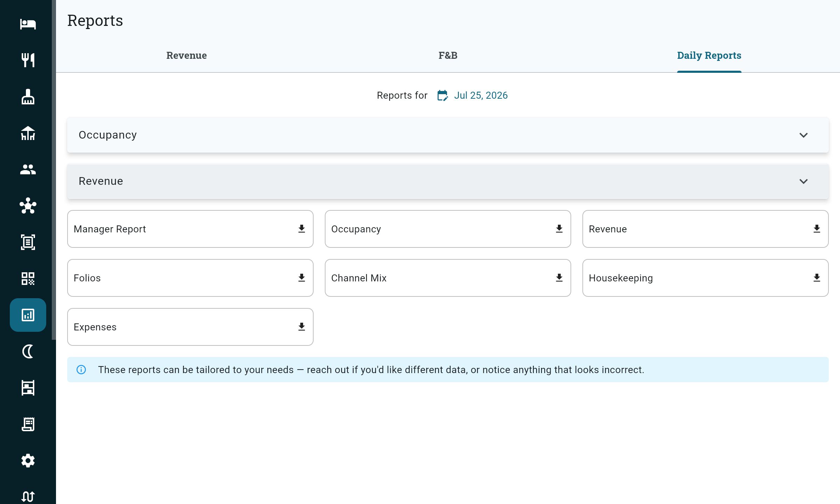This screenshot has height=504, width=840.
Task: Click the Revenue accordion header title
Action: tap(101, 181)
